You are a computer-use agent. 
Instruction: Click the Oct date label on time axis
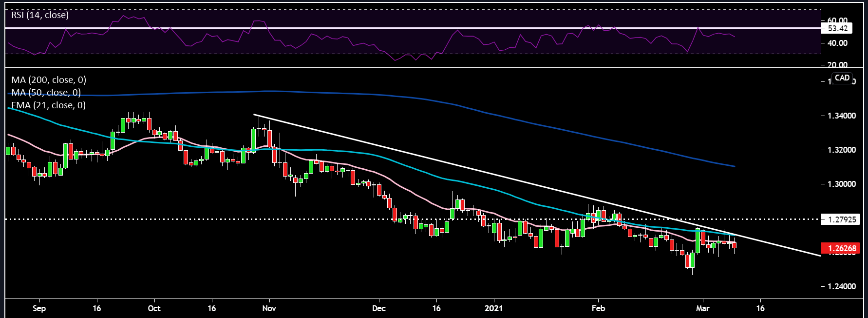click(154, 308)
